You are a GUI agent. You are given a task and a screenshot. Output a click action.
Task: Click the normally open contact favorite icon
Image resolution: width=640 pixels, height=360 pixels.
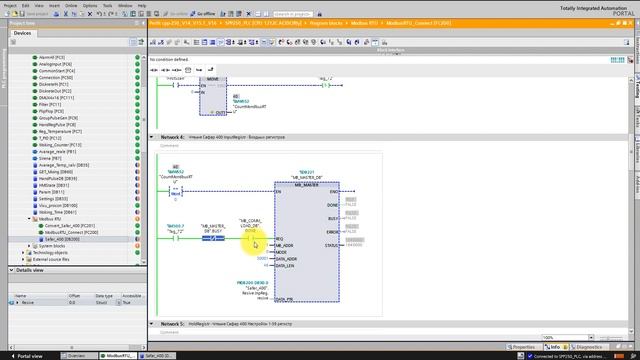click(x=154, y=70)
